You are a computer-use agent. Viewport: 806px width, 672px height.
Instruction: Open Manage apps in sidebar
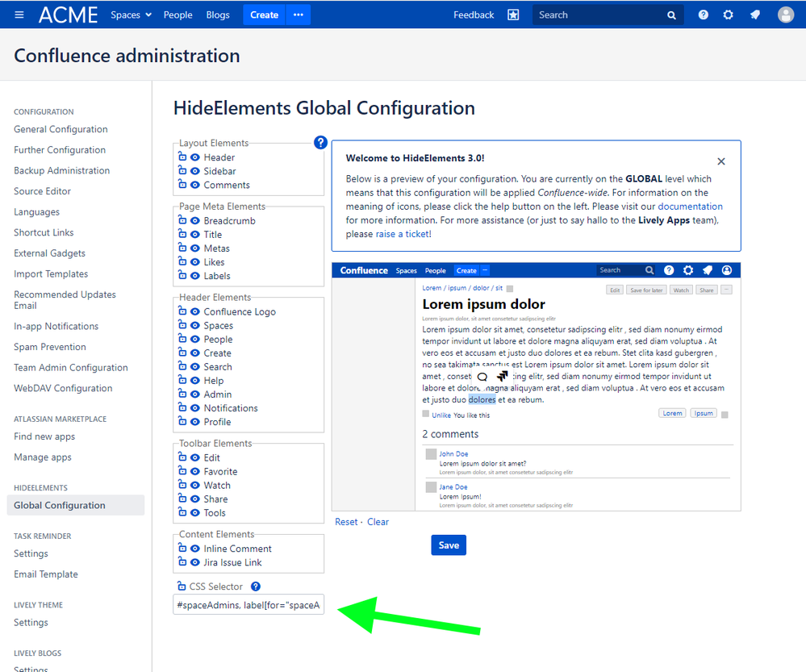tap(43, 457)
